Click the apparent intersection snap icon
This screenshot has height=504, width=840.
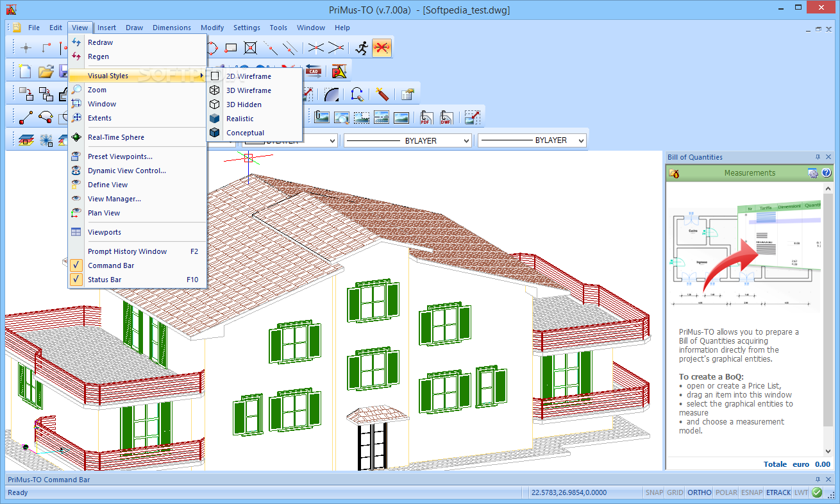335,47
